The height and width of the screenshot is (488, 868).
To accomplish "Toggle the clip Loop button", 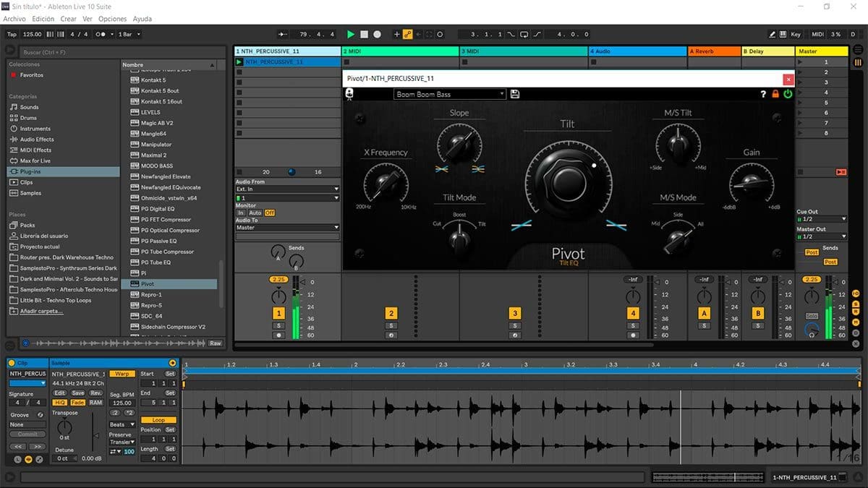I will (158, 420).
